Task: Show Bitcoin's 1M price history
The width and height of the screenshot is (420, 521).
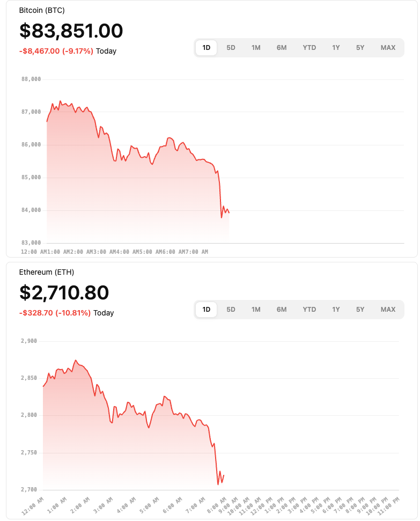Action: 256,48
